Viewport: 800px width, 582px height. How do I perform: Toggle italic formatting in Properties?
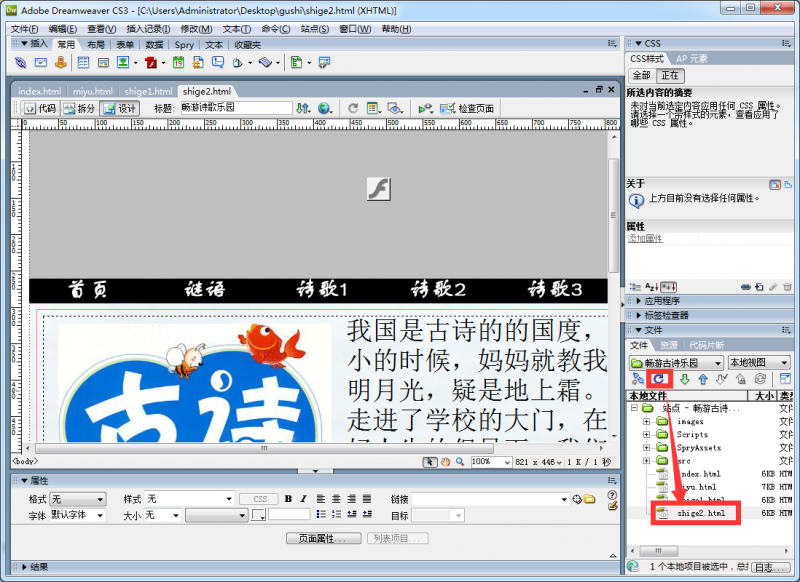point(304,499)
